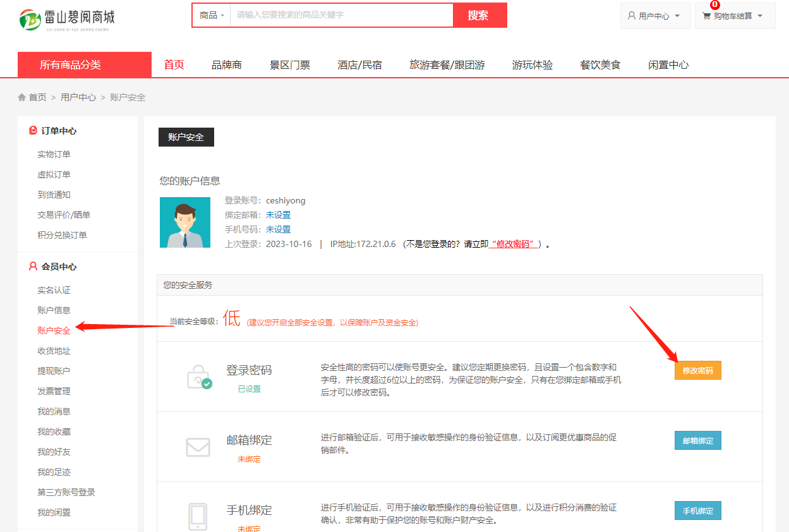Click the login password lock icon
Screen dimensions: 789x532
(x=198, y=377)
